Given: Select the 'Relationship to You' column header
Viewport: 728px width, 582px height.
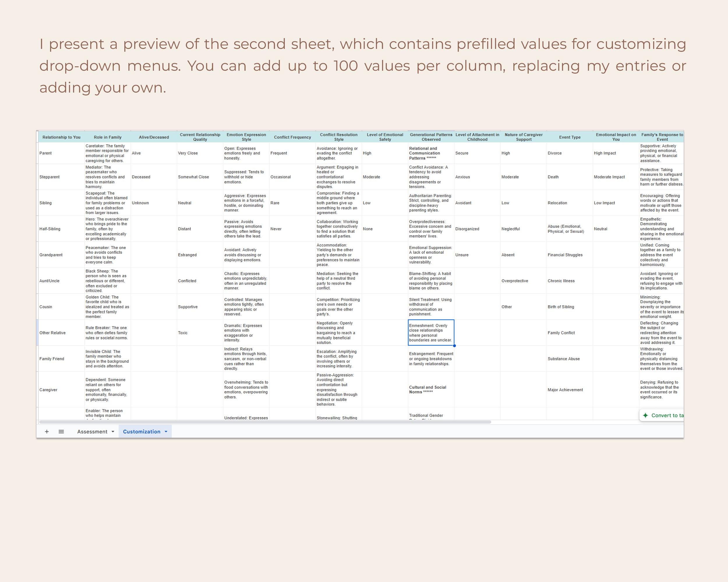Looking at the screenshot, I should pyautogui.click(x=61, y=137).
